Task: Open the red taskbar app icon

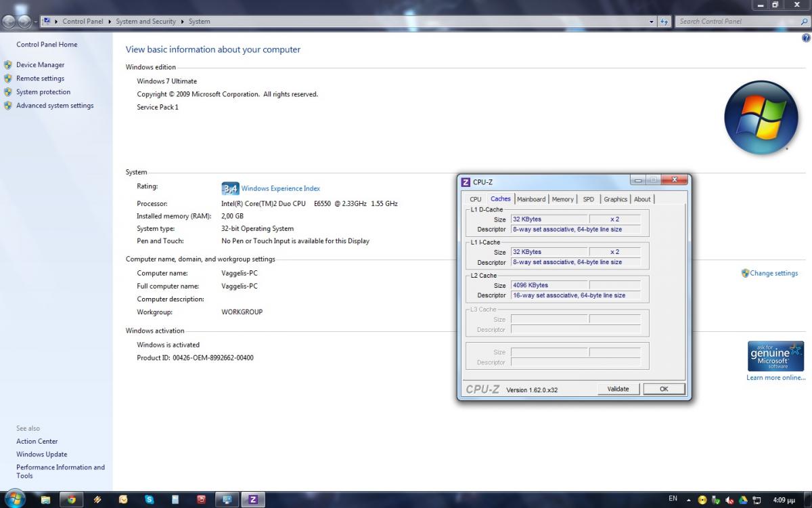Action: pyautogui.click(x=201, y=500)
